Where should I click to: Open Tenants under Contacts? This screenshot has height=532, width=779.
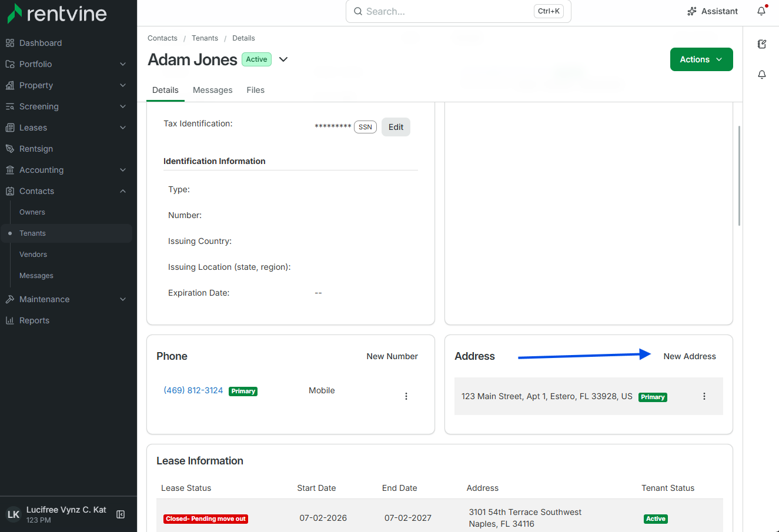pyautogui.click(x=32, y=233)
